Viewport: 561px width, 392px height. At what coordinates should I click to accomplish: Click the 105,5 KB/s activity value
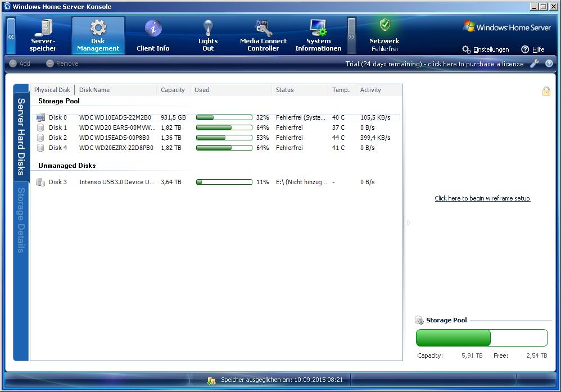(375, 117)
